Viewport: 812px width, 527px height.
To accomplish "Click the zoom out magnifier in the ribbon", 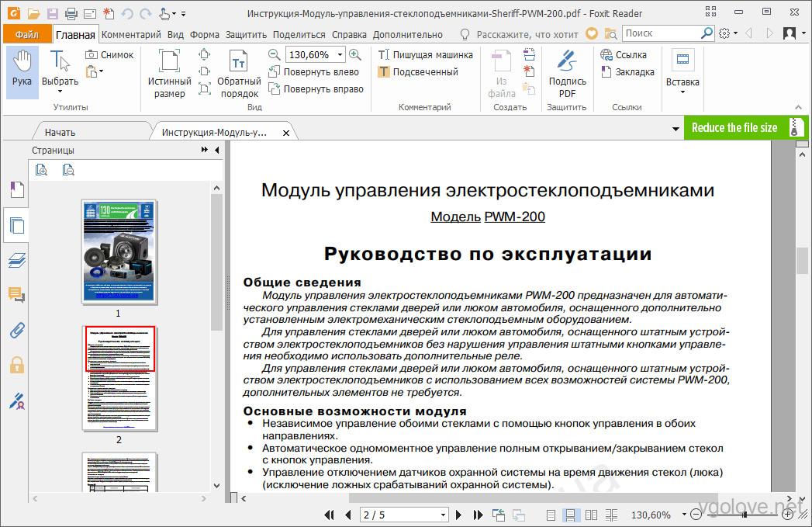I will point(275,54).
